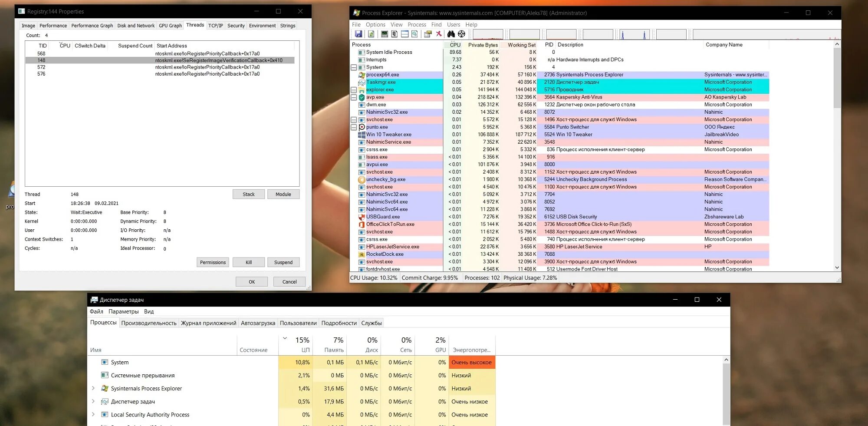Viewport: 868px width, 426px height.
Task: Click the unchecky_bg.exe process icon
Action: 362,179
